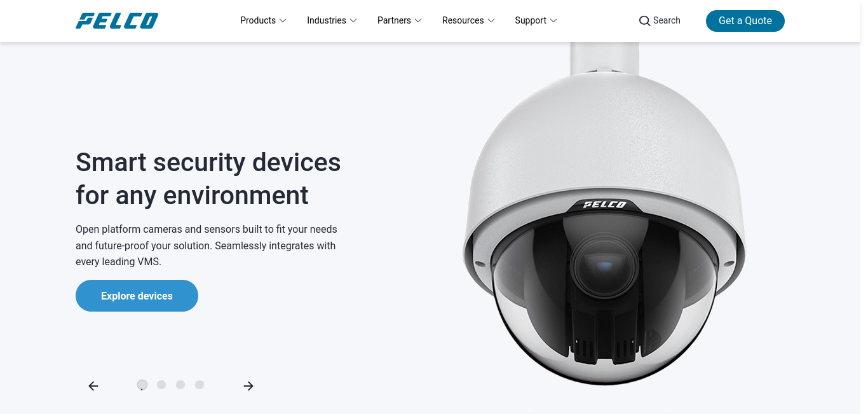Select the first carousel dot
Viewport: 868px width, 414px height.
click(x=142, y=385)
